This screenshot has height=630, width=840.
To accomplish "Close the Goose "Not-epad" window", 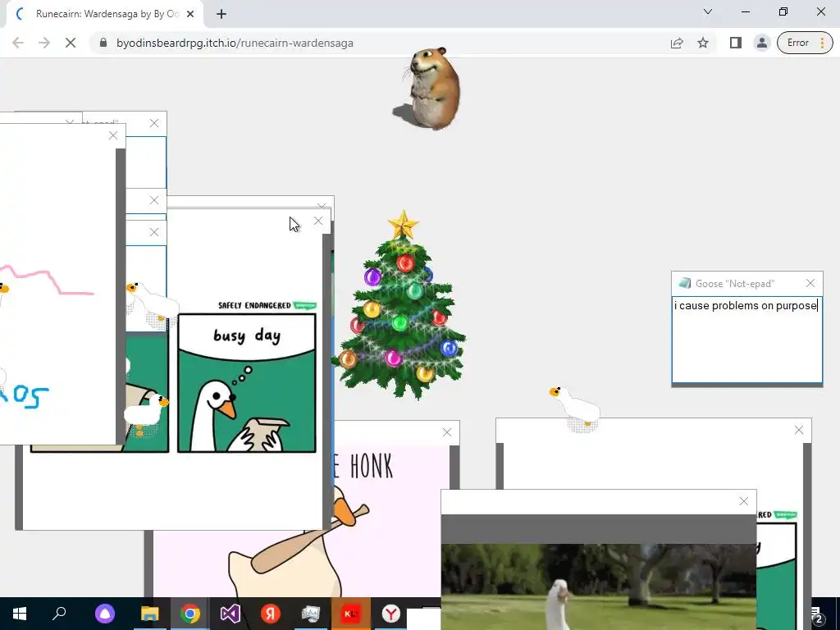I will pyautogui.click(x=810, y=283).
